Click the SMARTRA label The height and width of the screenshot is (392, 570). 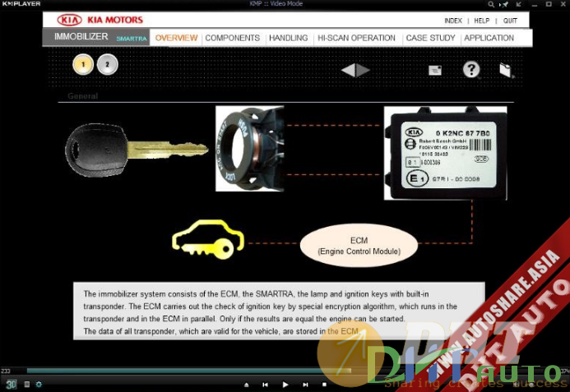coord(132,39)
